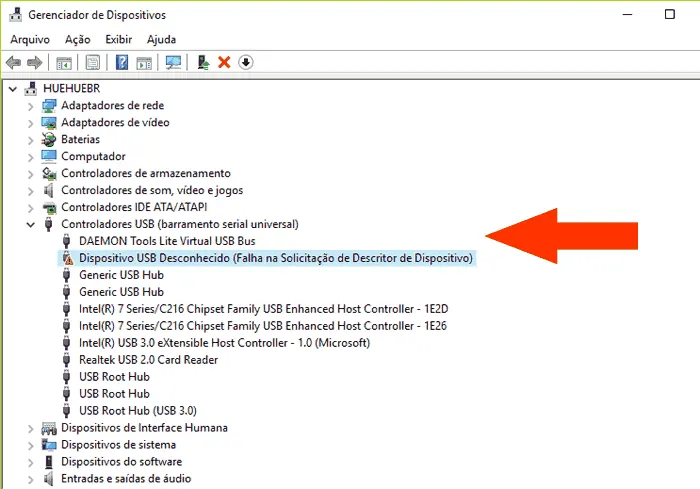Click HUEHUEBR computer node icon
This screenshot has height=489, width=700.
tap(31, 88)
